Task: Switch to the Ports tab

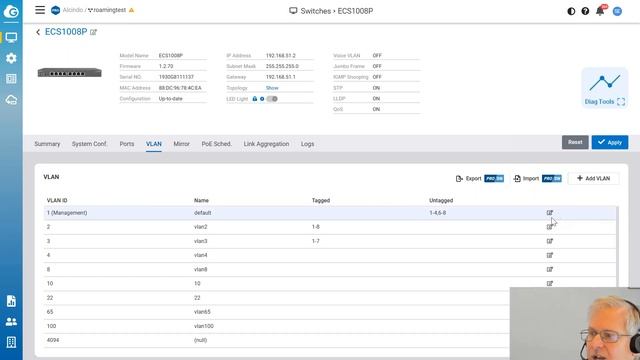Action: [x=127, y=144]
